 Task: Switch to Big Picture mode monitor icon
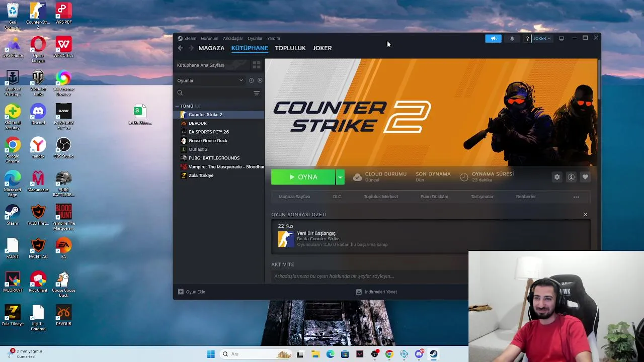[x=561, y=38]
